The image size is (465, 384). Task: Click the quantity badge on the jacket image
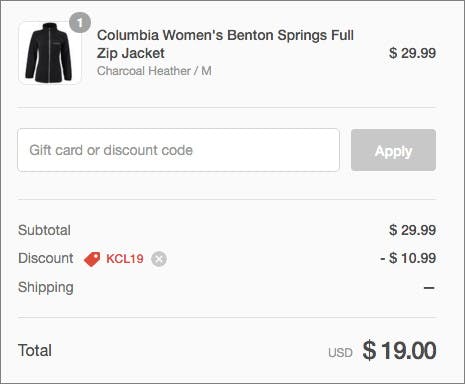point(80,22)
